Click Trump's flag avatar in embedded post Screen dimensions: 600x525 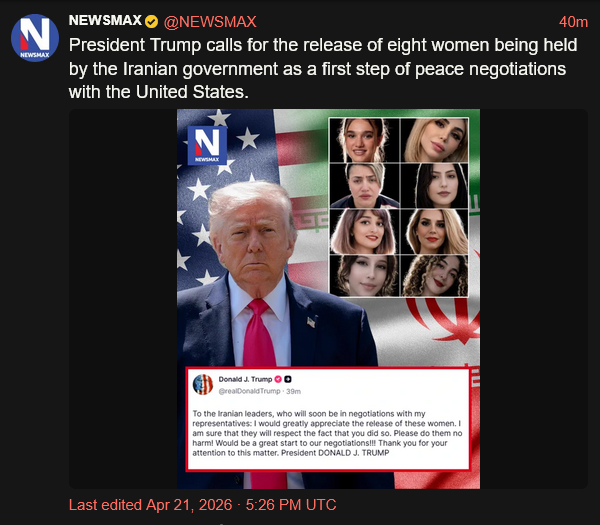point(203,385)
